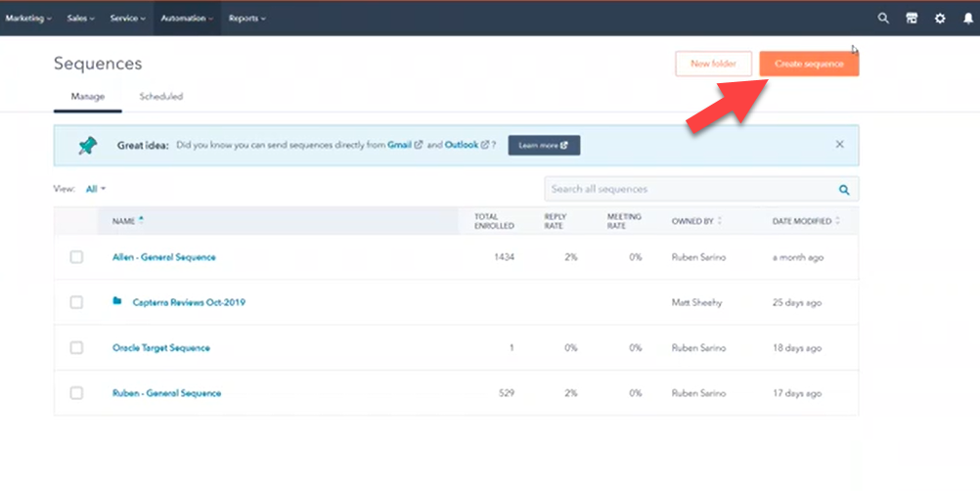980x491 pixels.
Task: Click the Meeting Rate column header
Action: 624,221
